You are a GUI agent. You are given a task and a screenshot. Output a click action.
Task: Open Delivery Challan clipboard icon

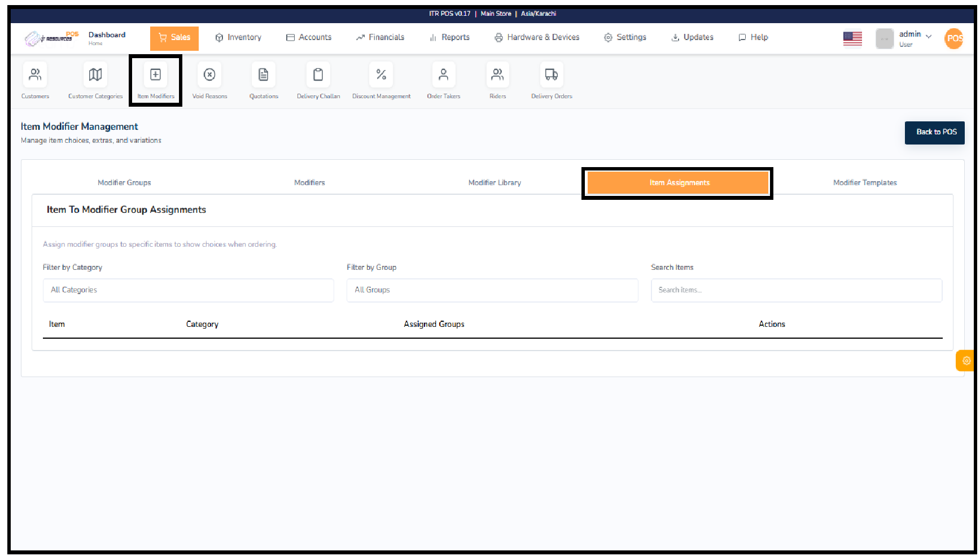pos(318,75)
